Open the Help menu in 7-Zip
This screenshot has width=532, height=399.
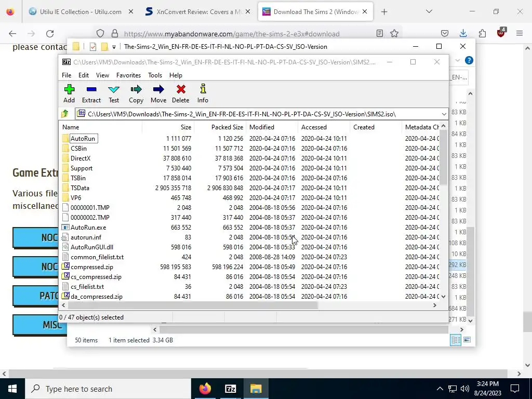click(176, 75)
